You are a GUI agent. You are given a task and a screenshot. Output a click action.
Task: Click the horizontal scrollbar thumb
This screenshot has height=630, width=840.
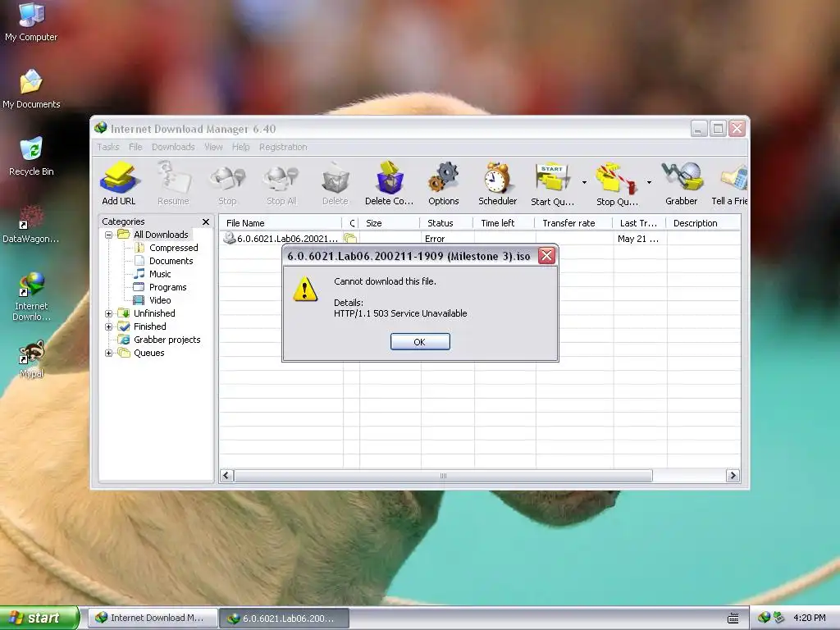(443, 476)
